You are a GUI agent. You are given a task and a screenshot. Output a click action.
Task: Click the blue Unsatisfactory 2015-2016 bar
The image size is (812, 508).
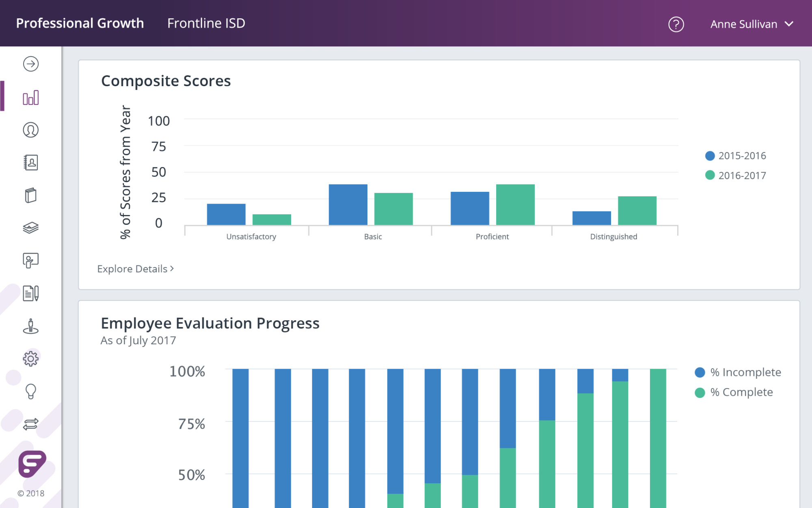point(226,214)
